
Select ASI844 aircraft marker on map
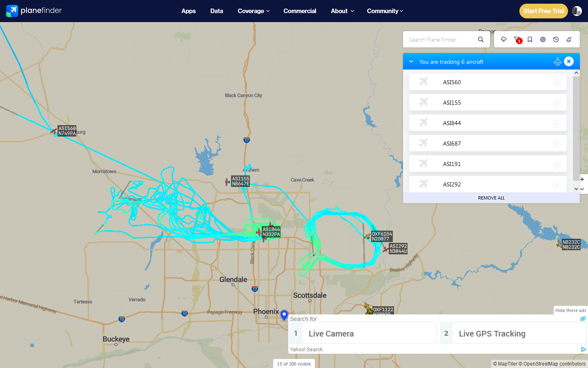(258, 232)
